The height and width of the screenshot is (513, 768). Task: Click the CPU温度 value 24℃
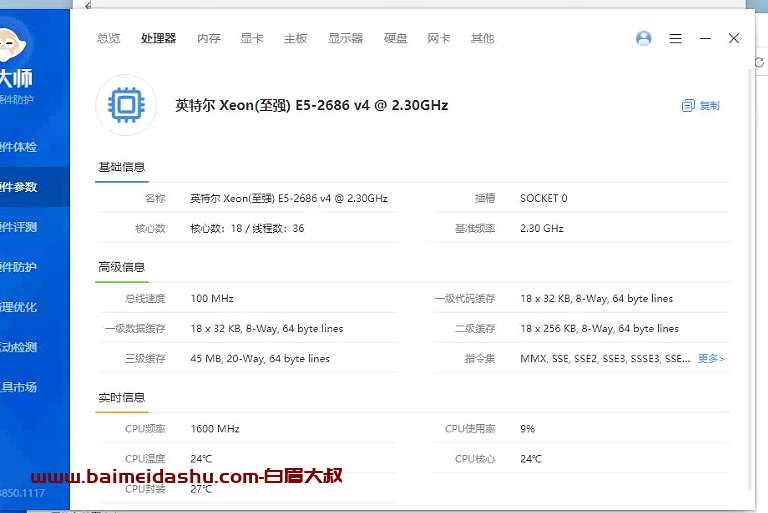201,459
